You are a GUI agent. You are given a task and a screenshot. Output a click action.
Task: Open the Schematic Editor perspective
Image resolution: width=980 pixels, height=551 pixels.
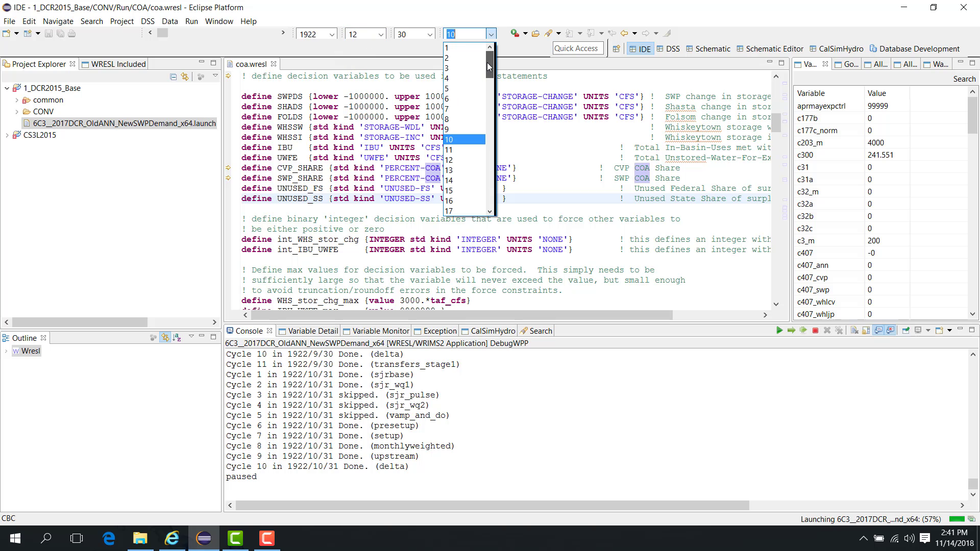(770, 49)
